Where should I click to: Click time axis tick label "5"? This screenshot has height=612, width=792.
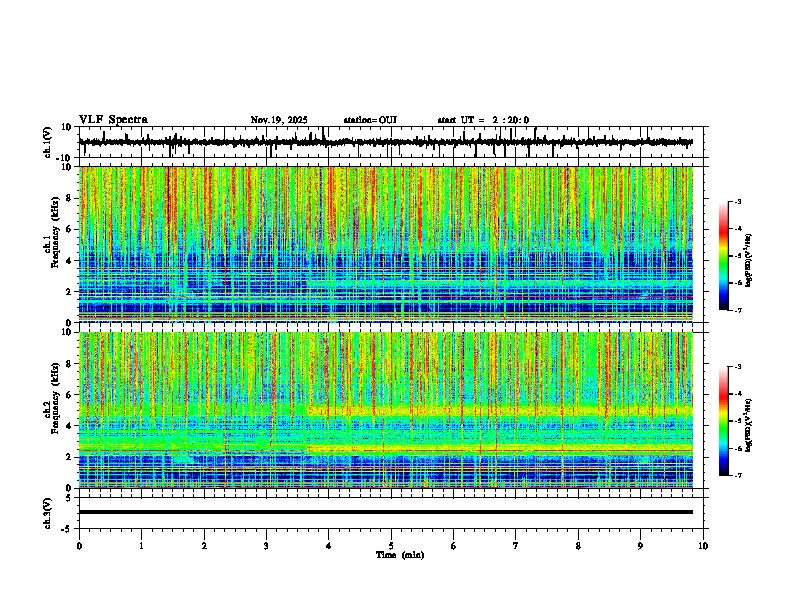coord(391,546)
